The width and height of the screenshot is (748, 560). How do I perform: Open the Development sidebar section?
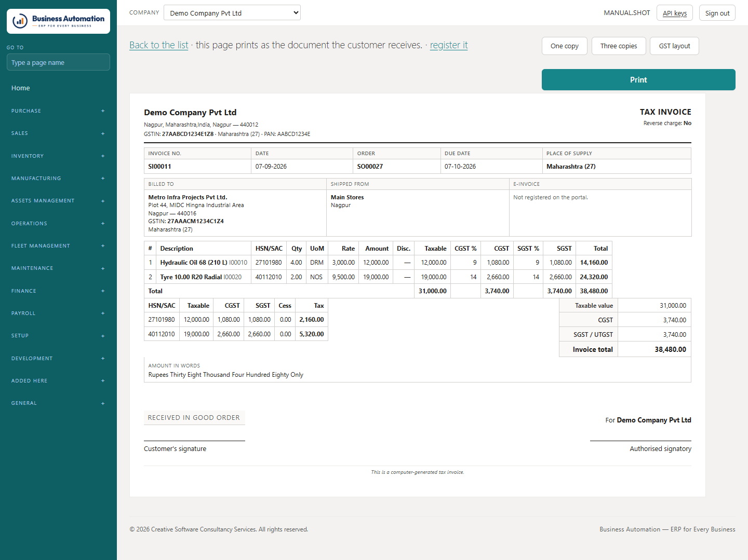click(58, 359)
